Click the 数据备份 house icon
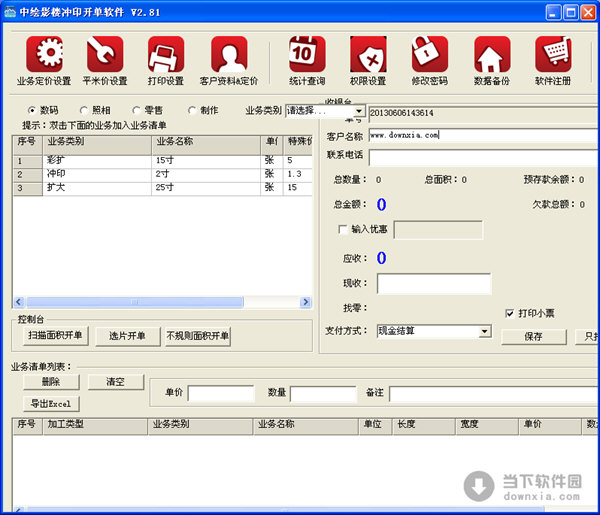Screen dimensions: 600x515 (490, 54)
